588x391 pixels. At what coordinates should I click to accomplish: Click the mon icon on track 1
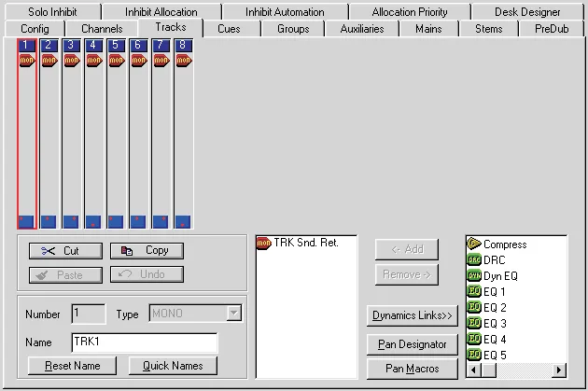tap(27, 60)
